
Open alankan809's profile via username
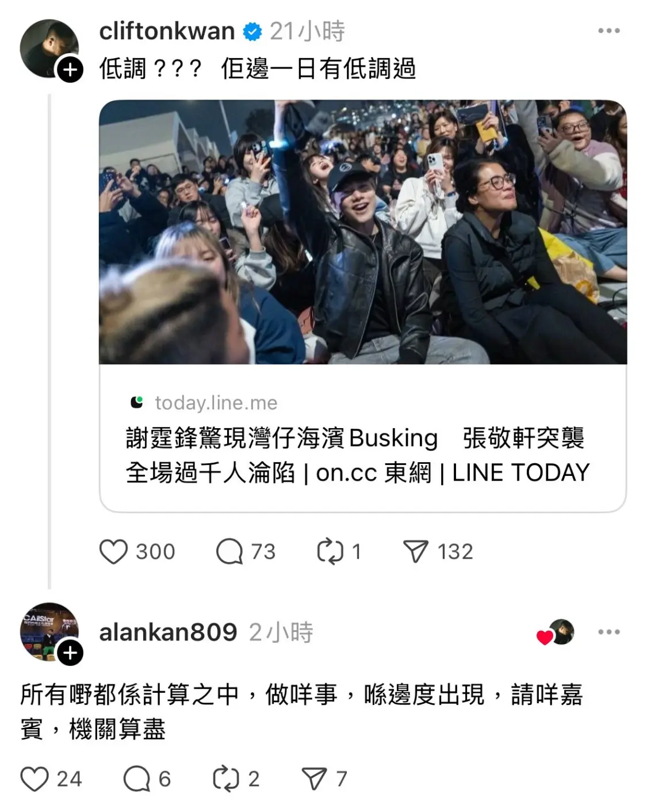click(168, 632)
